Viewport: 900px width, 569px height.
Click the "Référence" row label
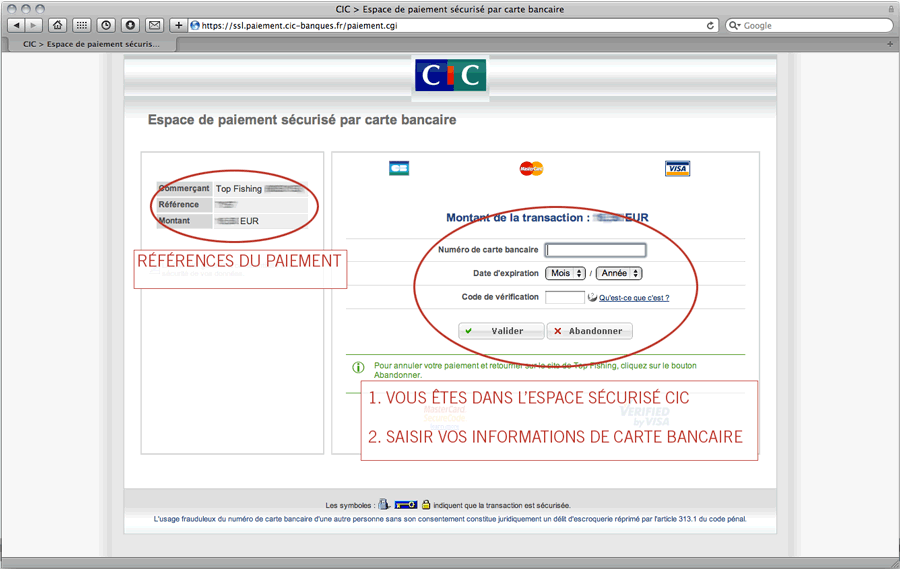click(x=184, y=204)
